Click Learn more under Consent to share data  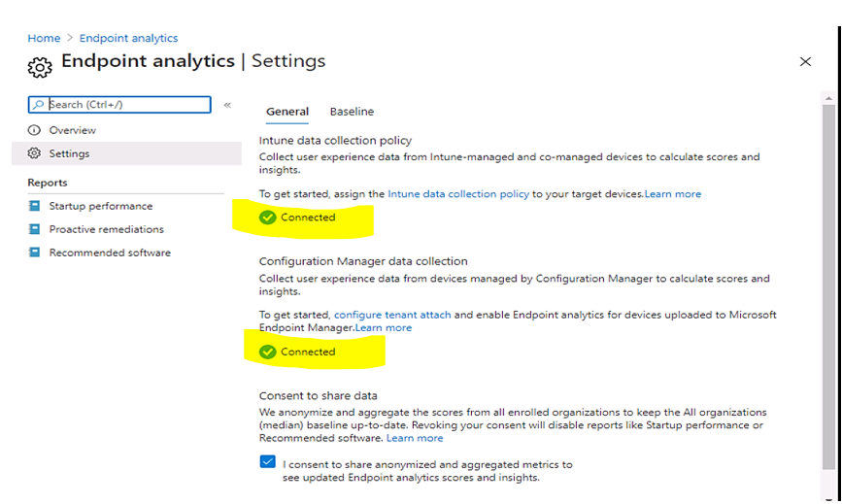[x=415, y=438]
